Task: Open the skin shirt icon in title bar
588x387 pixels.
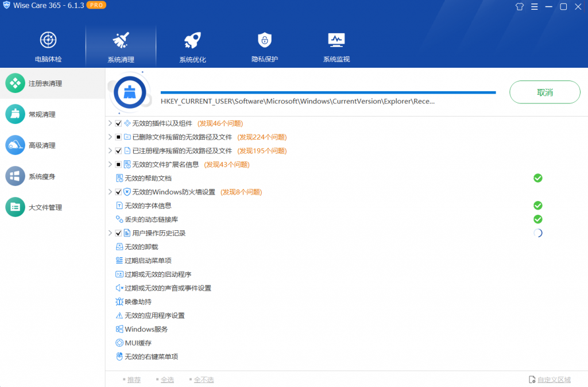Action: pyautogui.click(x=519, y=7)
